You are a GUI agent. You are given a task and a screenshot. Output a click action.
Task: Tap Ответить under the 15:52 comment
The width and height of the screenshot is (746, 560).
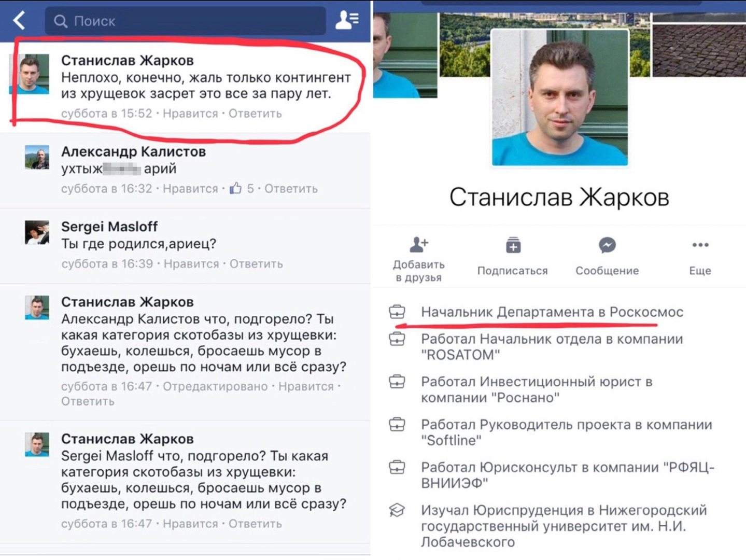tap(255, 114)
